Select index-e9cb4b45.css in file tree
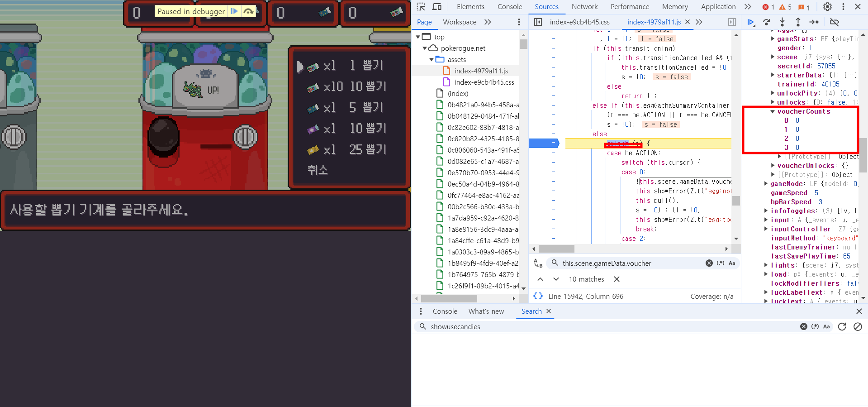The image size is (868, 407). click(x=484, y=82)
